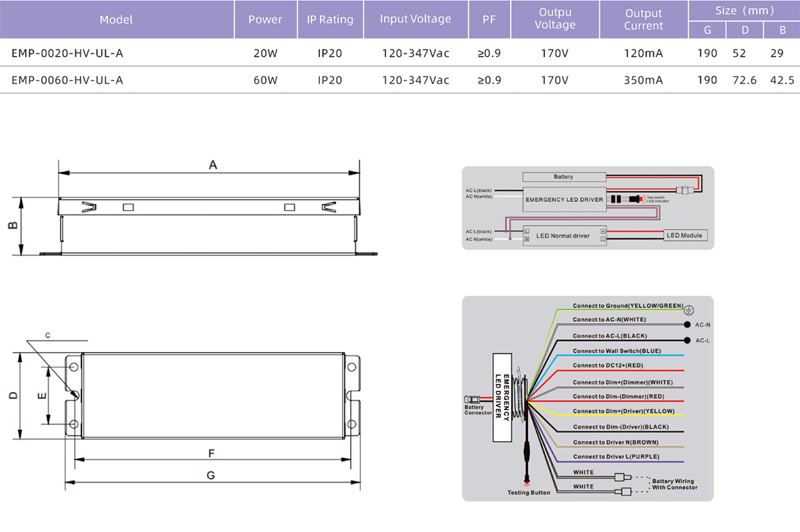Screen dimensions: 800x532
Task: Click the Connect to DC12+(RED) label
Action: pos(608,365)
